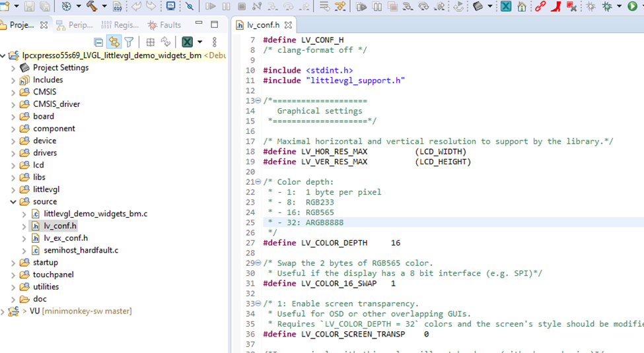Open the hammer build dropdown arrow
644x353 pixels.
(104, 7)
